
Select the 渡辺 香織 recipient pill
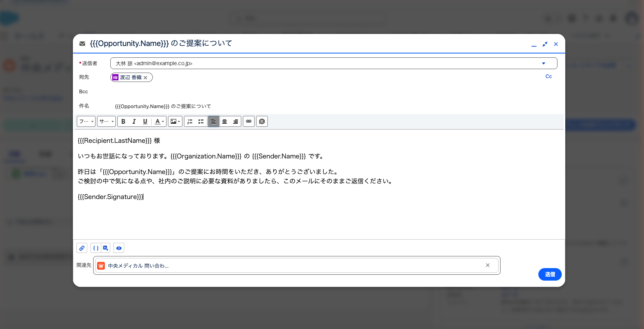pyautogui.click(x=131, y=77)
